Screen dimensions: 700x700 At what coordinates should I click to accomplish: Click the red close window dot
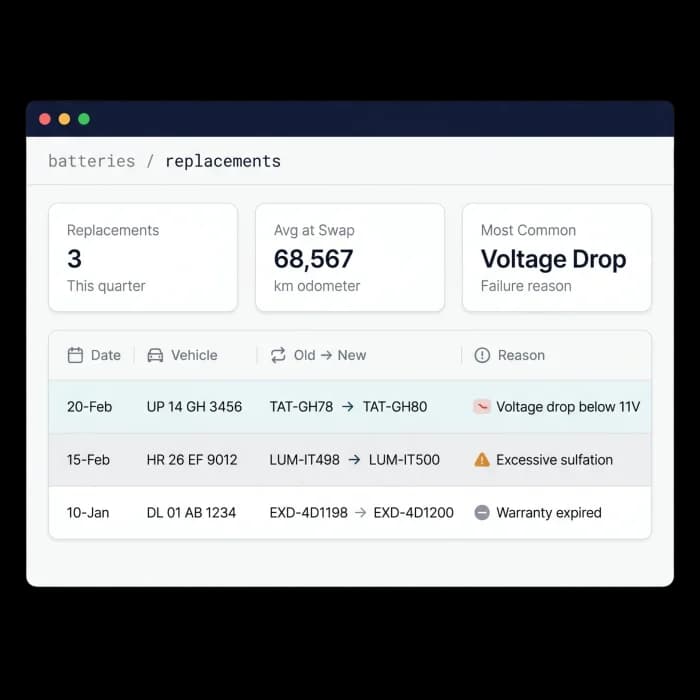45,119
